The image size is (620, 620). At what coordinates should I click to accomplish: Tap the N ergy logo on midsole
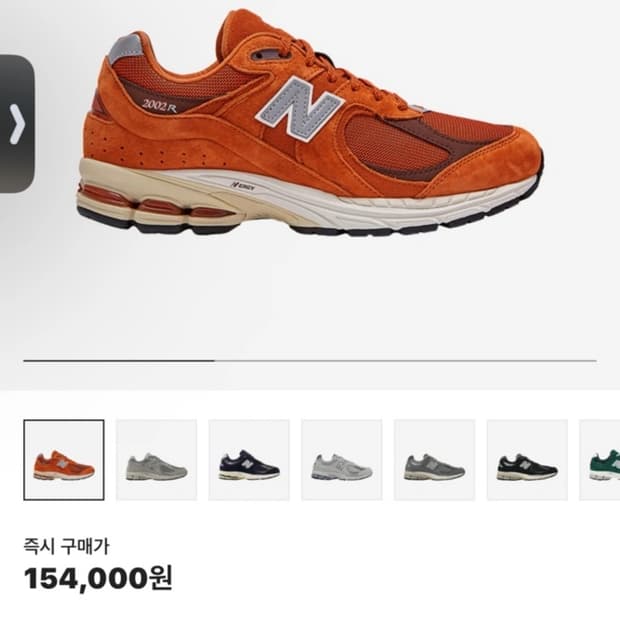click(x=242, y=185)
